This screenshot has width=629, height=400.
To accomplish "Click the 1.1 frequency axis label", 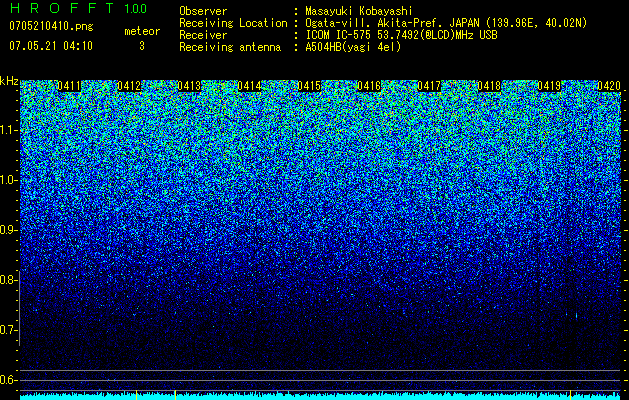I will tap(8, 130).
